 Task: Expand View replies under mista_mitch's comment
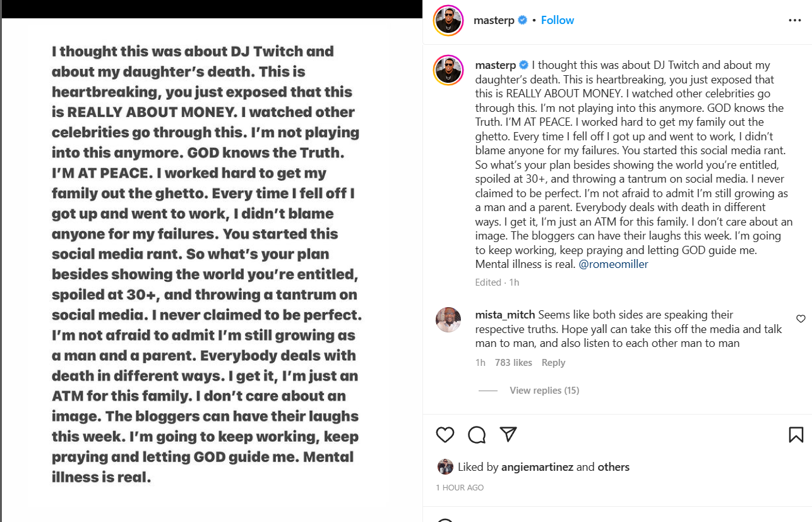544,390
